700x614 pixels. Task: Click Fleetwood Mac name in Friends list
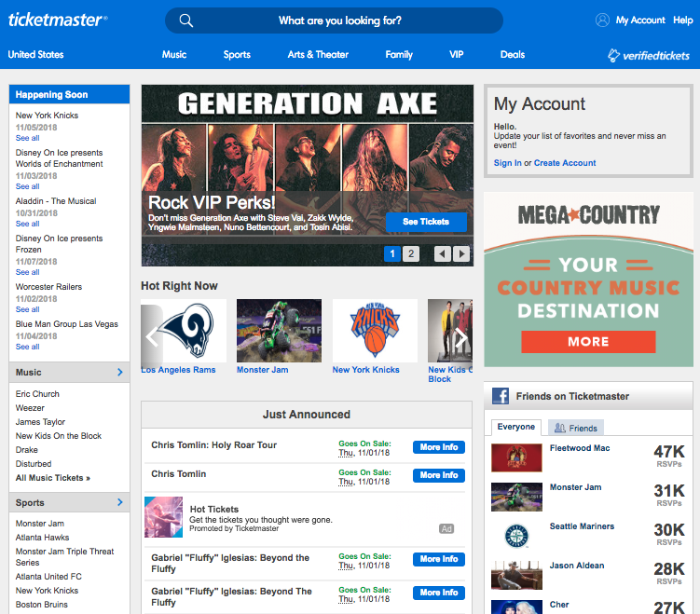click(580, 448)
